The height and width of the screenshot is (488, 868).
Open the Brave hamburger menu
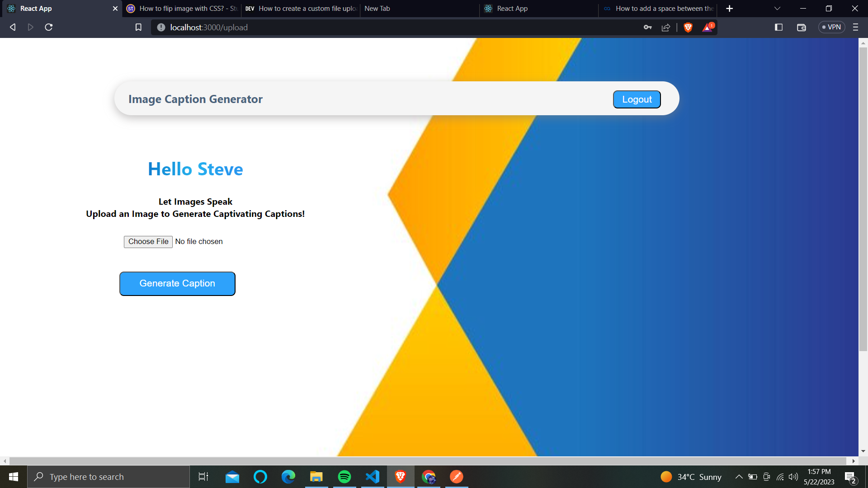[x=855, y=28]
